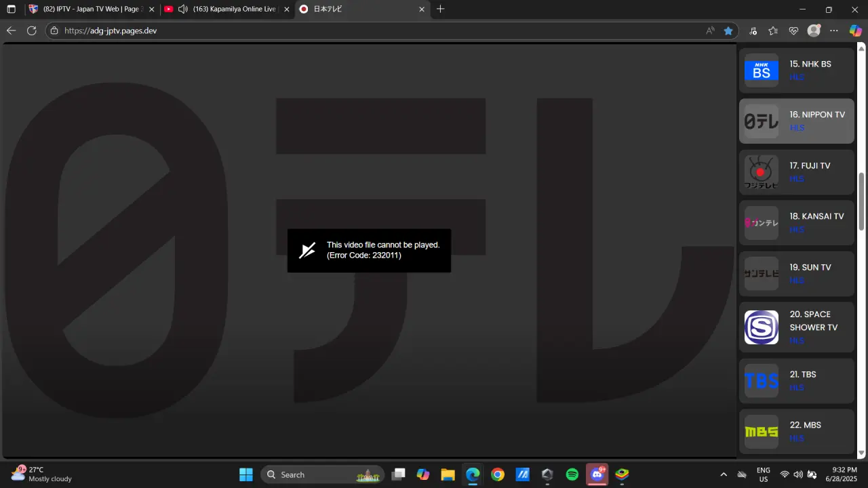
Task: Open Task View on the taskbar
Action: 399,474
